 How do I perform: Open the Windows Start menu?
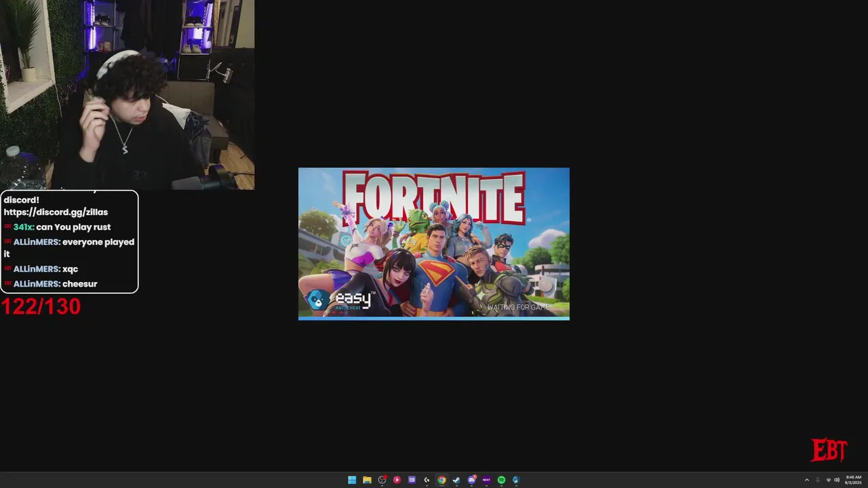tap(352, 480)
